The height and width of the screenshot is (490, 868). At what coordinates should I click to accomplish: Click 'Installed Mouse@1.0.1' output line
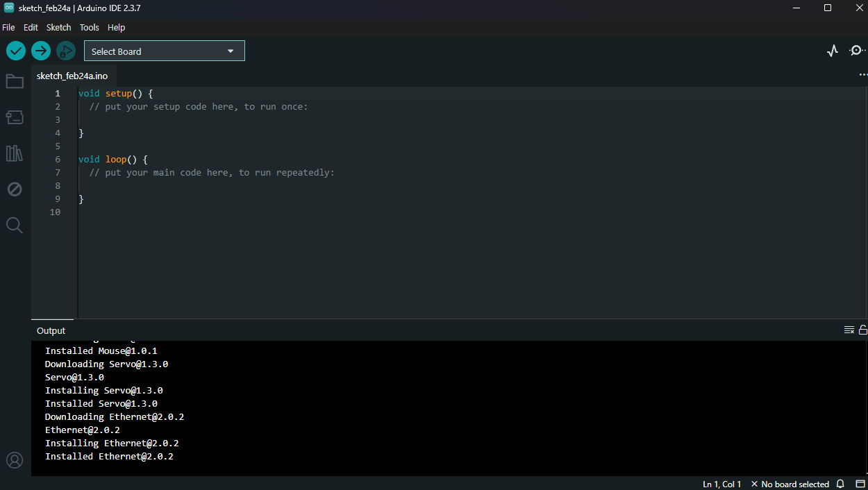101,350
